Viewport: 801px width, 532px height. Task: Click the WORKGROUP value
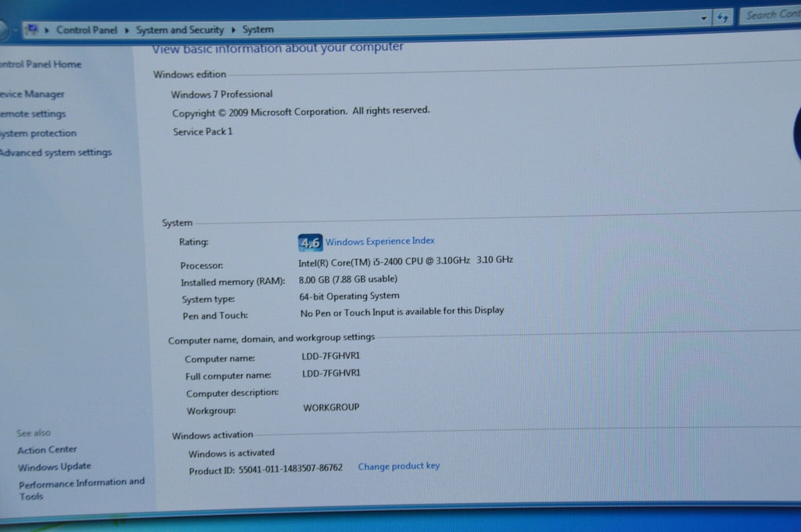point(331,408)
